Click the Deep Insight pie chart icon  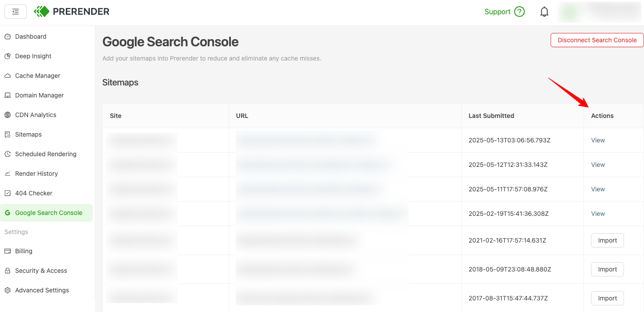point(8,56)
